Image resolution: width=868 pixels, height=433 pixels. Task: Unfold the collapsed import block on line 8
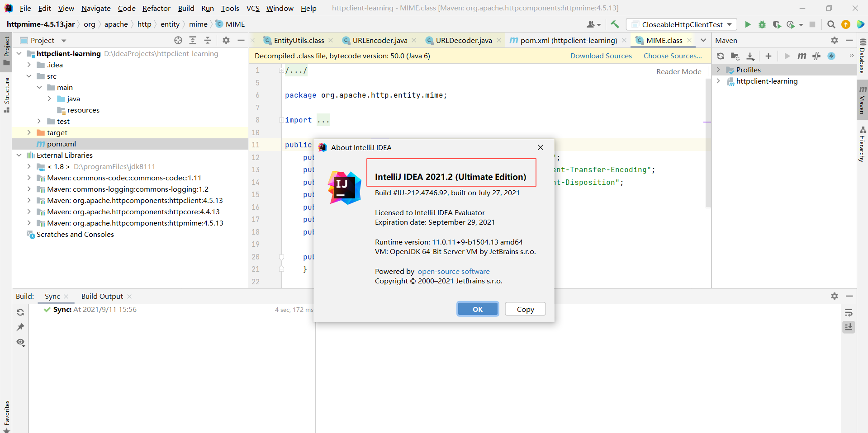pyautogui.click(x=281, y=120)
